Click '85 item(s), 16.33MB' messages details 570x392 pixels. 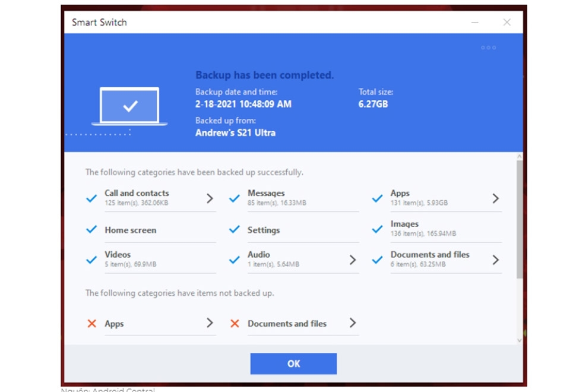click(277, 203)
